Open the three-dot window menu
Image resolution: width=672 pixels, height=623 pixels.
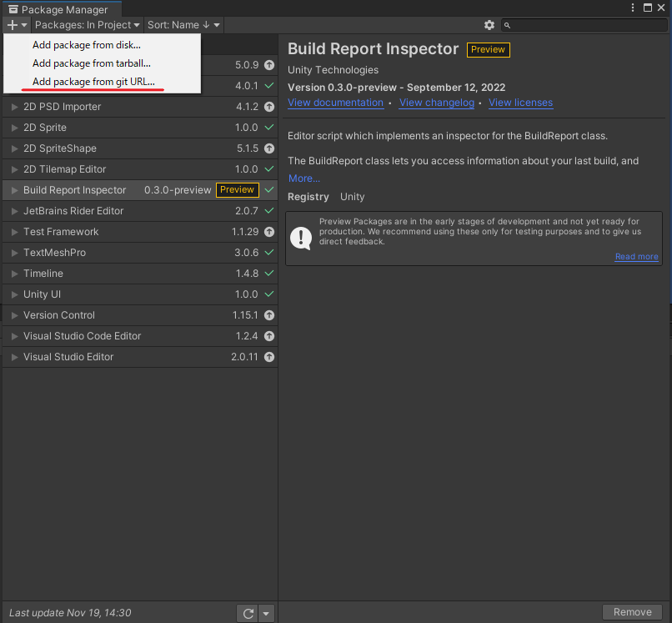(x=632, y=7)
